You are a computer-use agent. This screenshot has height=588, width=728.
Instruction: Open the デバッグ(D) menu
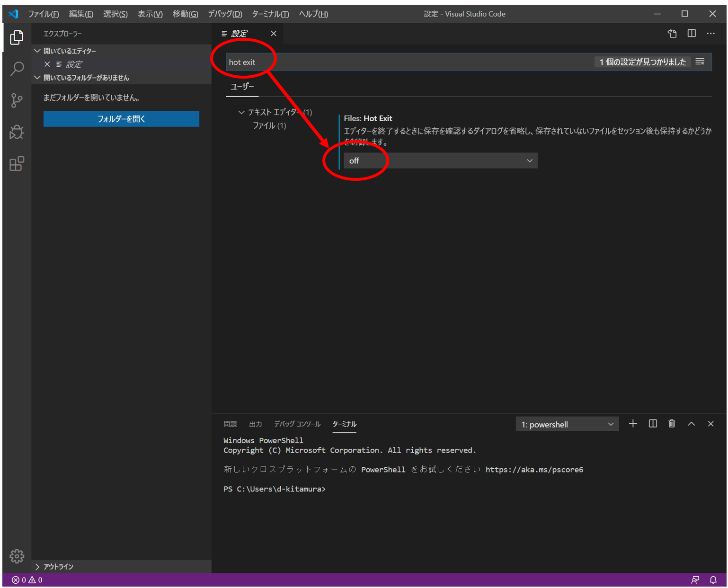225,14
